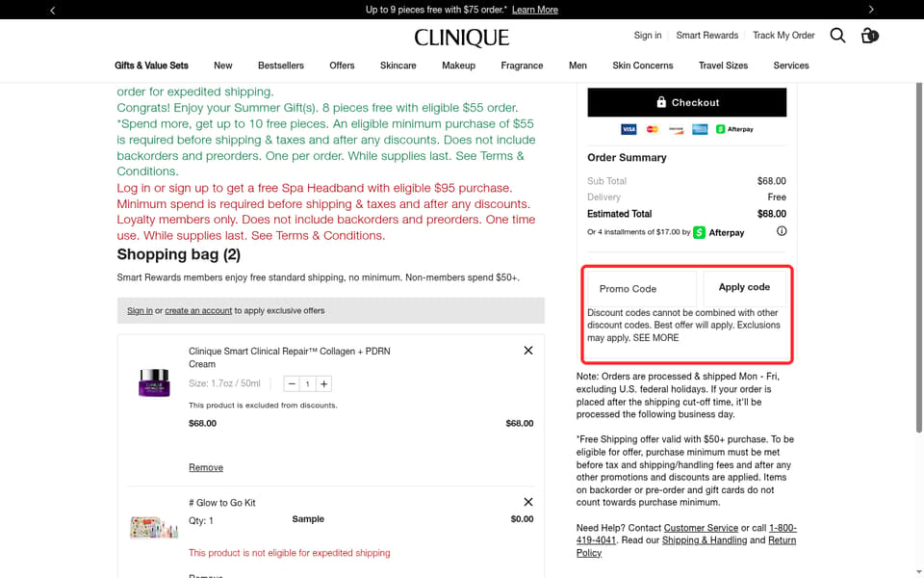Open Bestsellers menu
Viewport: 924px width, 578px height.
click(280, 66)
